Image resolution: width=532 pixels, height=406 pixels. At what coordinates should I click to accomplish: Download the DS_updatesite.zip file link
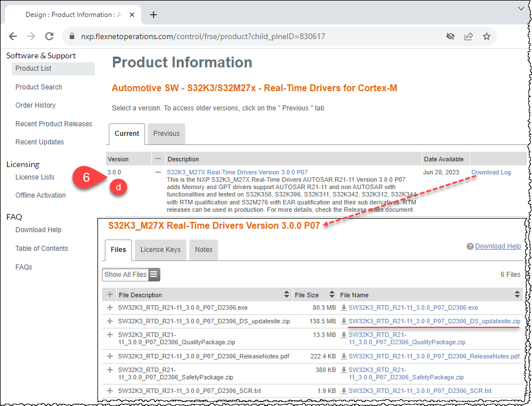[x=435, y=321]
